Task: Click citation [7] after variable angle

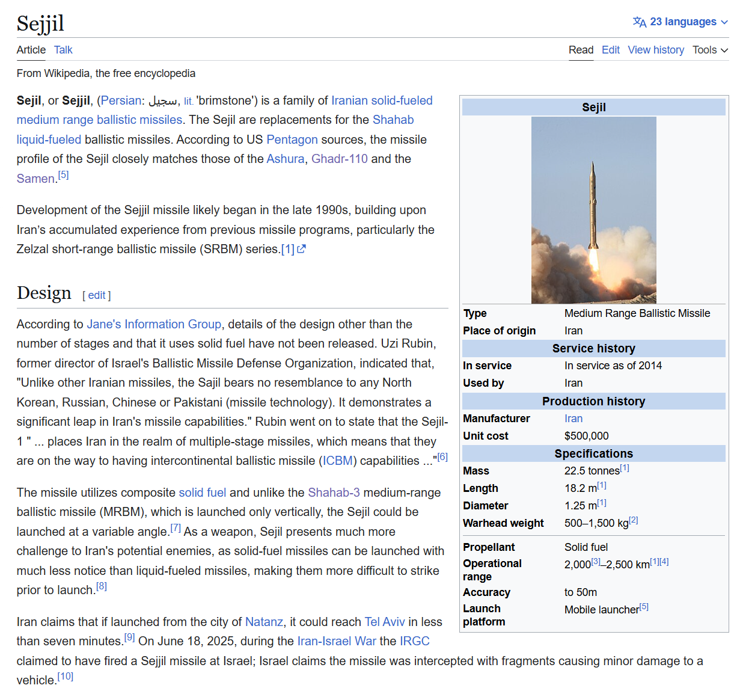Action: click(176, 528)
